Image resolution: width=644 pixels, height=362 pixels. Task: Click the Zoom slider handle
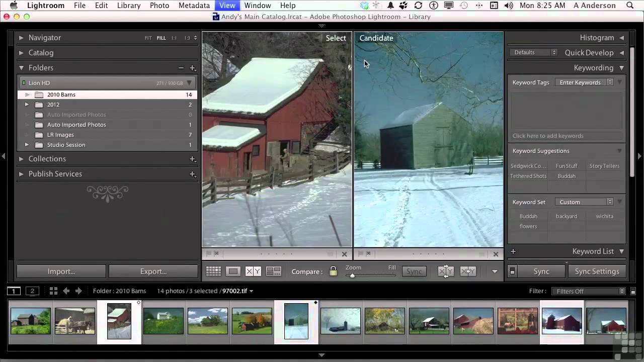pos(352,276)
